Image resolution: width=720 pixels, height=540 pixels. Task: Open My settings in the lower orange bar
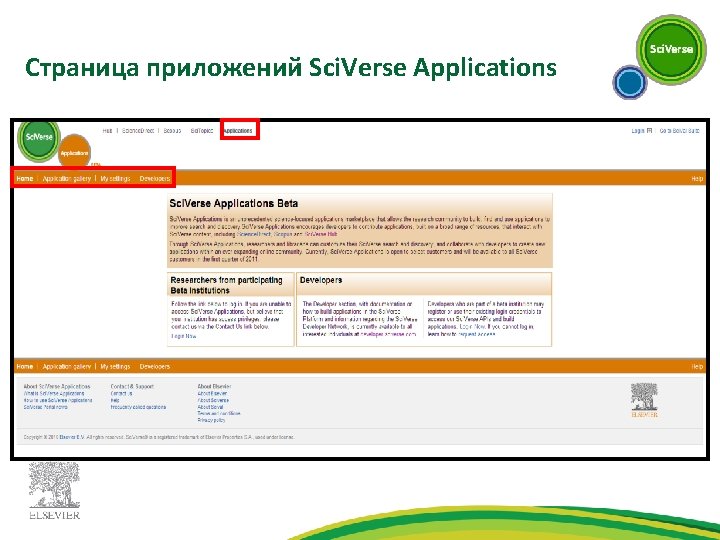[x=115, y=366]
